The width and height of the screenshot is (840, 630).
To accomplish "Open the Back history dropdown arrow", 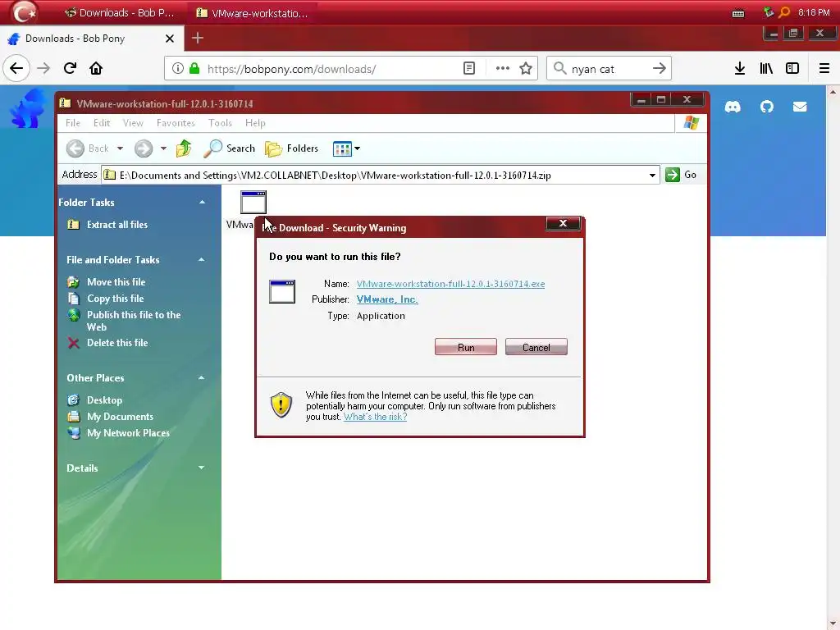I will tap(120, 148).
